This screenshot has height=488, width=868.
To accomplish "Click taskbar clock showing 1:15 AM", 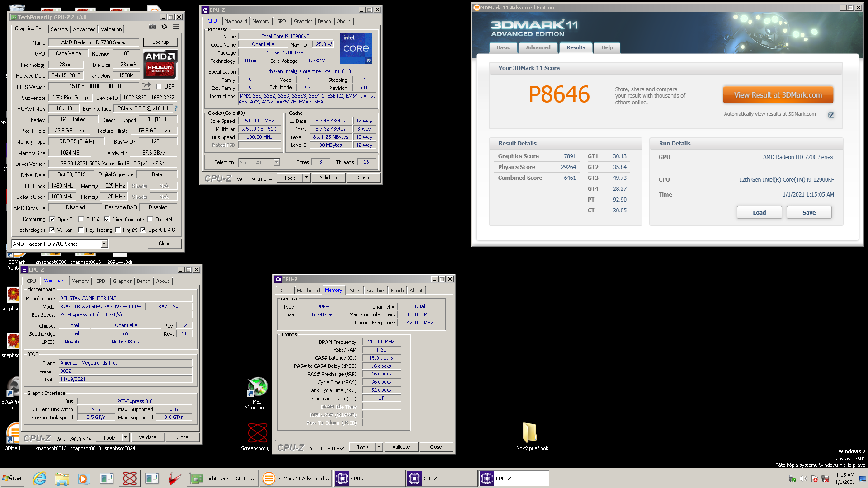I will [845, 479].
